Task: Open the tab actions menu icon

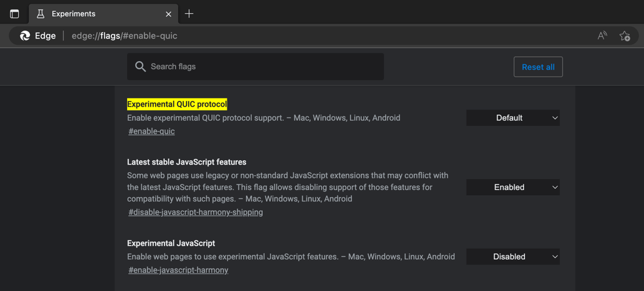Action: tap(14, 14)
